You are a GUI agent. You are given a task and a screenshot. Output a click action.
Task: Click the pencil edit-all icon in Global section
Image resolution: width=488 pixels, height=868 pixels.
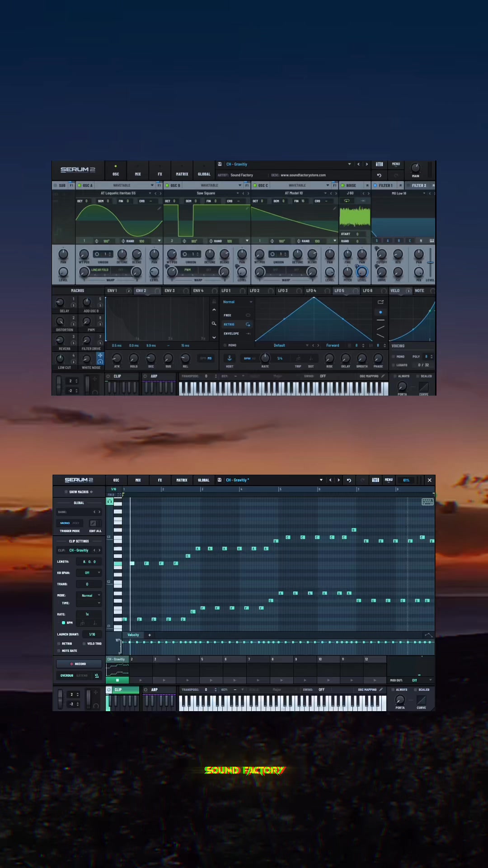coord(93,523)
